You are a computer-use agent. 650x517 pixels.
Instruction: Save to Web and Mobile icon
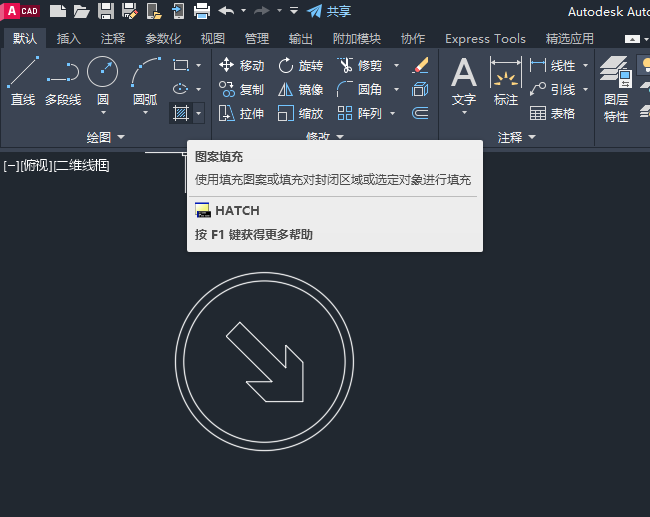pos(178,11)
